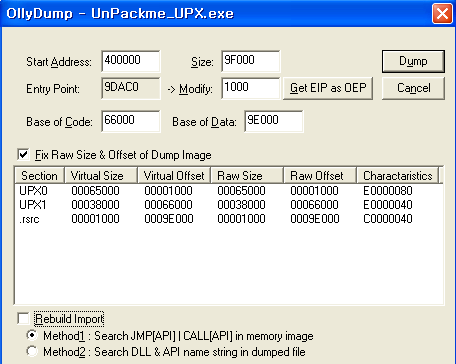Enable the Rebuild Import checkbox
The width and height of the screenshot is (456, 364).
tap(23, 318)
